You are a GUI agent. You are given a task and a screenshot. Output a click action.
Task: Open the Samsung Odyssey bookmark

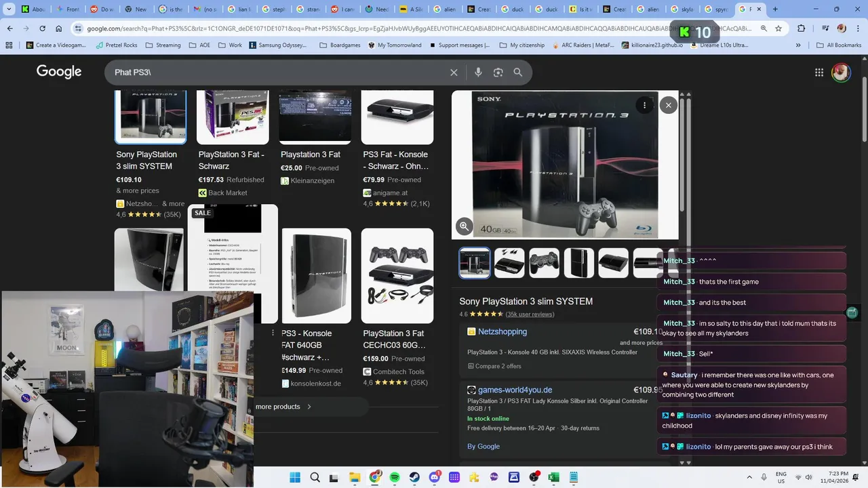278,45
